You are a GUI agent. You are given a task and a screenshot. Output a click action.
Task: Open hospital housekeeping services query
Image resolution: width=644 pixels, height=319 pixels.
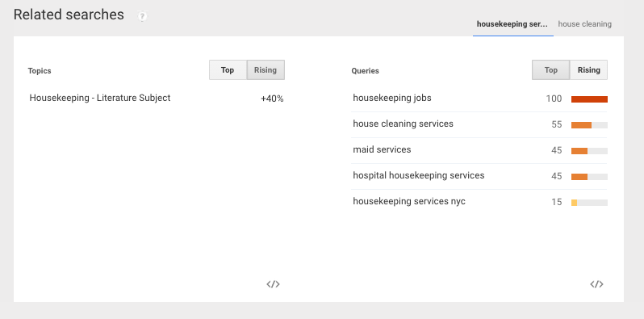click(x=419, y=175)
